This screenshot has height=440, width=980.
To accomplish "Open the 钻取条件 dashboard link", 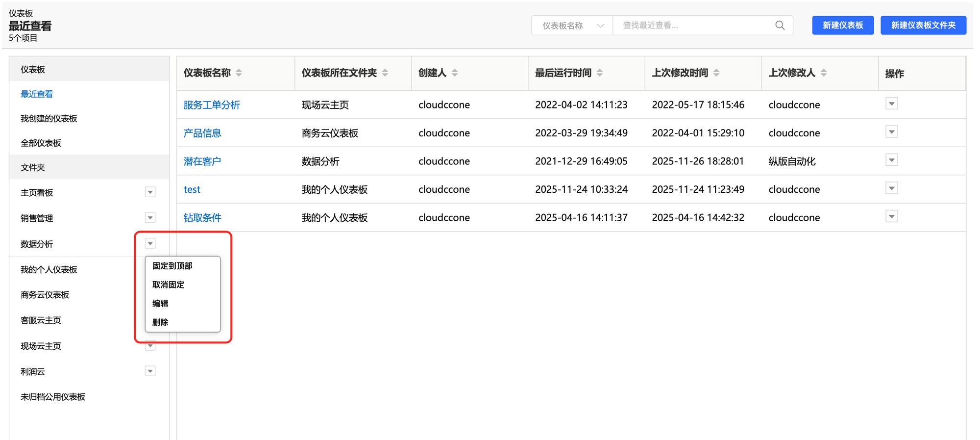I will [x=202, y=218].
